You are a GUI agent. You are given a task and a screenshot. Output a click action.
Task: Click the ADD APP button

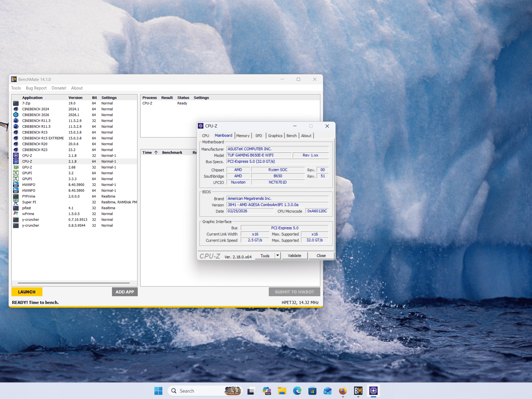(x=125, y=292)
